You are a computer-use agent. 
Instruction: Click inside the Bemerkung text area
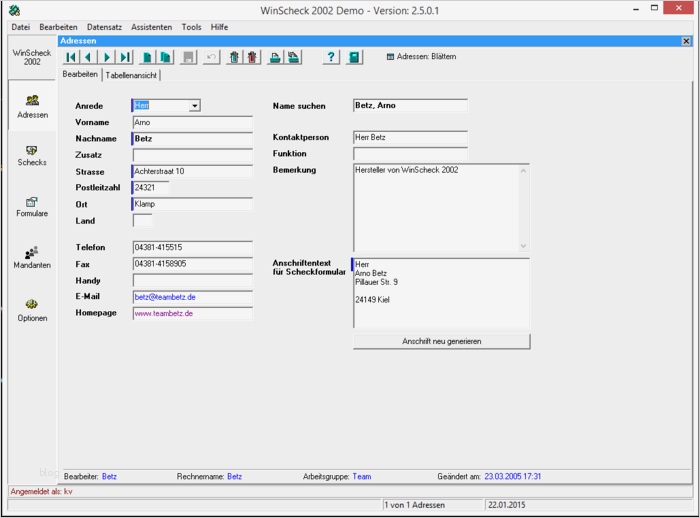tap(436, 208)
